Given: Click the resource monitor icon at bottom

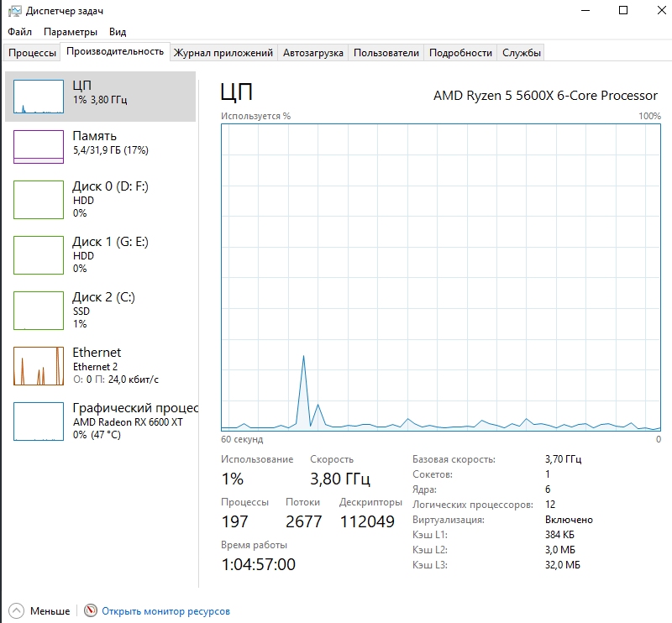Looking at the screenshot, I should 91,611.
